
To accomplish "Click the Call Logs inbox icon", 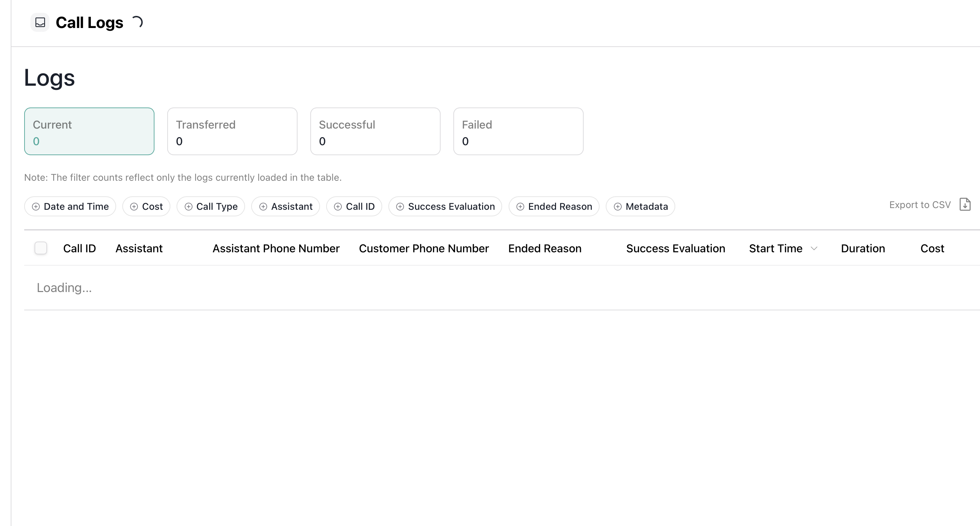I will coord(40,22).
